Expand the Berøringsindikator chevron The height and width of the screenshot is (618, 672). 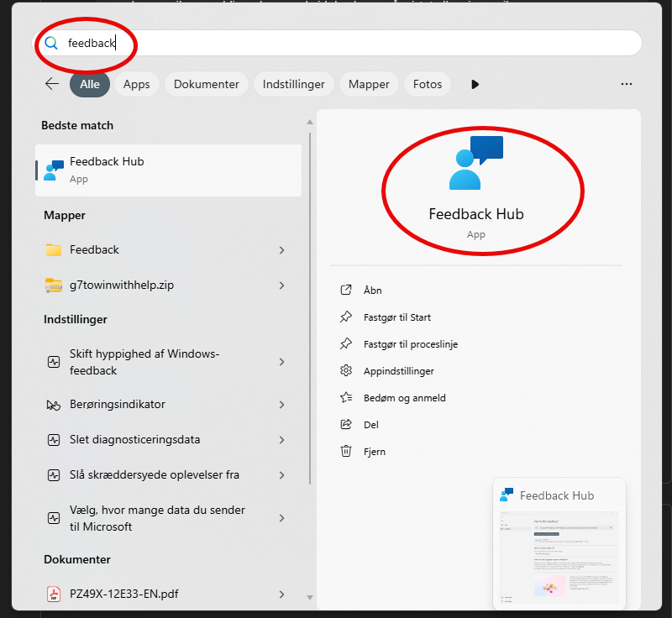coord(281,405)
